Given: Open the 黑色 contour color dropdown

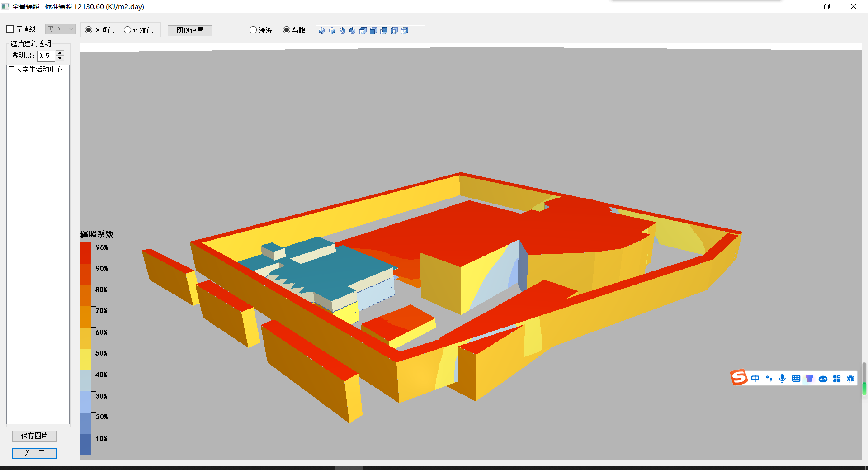Looking at the screenshot, I should (x=60, y=29).
